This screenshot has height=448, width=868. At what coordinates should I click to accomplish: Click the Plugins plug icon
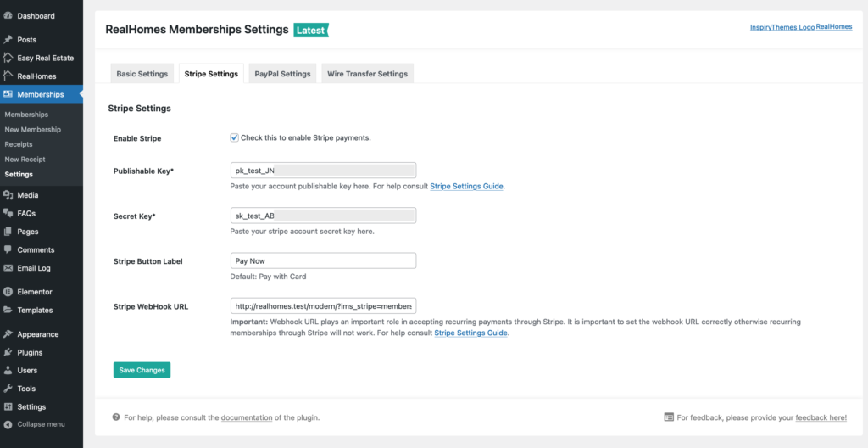click(8, 352)
